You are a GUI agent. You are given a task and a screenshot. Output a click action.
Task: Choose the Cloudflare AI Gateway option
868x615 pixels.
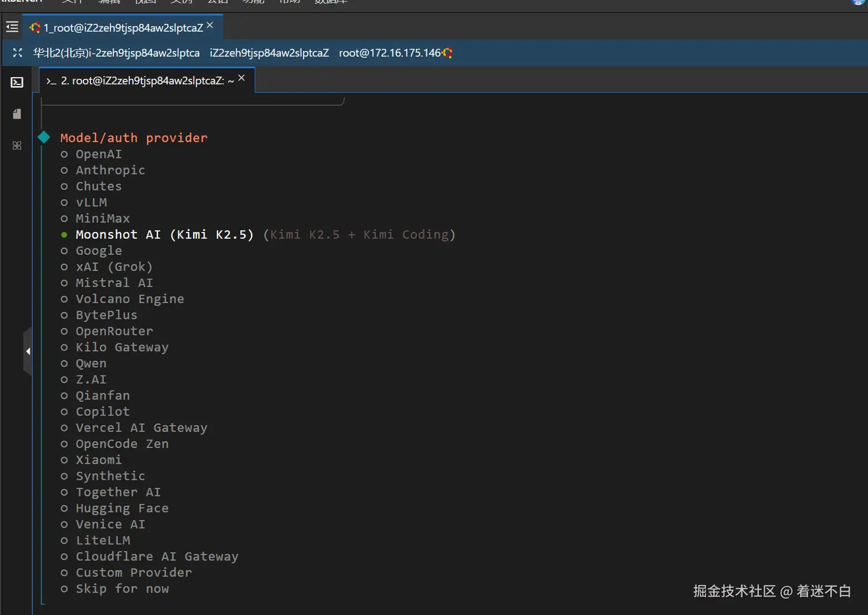click(149, 557)
